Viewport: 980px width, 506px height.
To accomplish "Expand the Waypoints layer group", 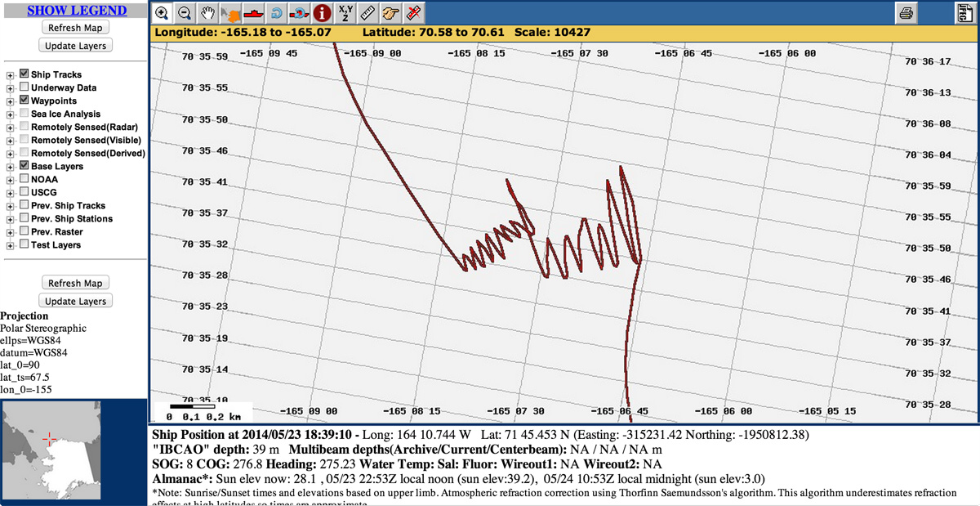I will coord(10,101).
